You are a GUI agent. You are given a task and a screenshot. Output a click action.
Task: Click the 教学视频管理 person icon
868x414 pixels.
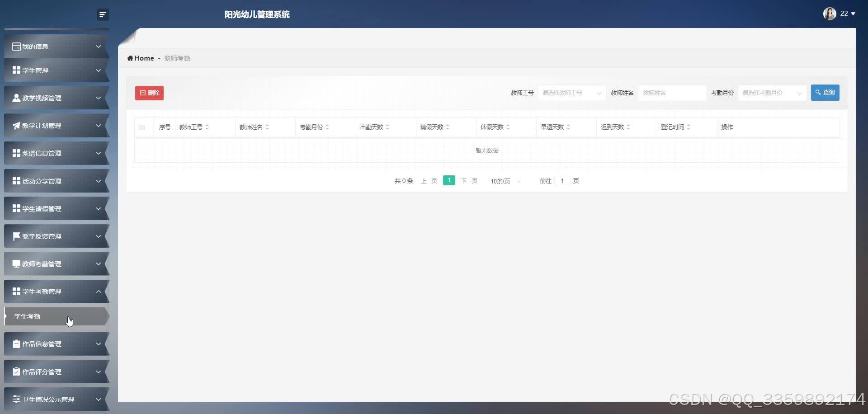tap(15, 98)
